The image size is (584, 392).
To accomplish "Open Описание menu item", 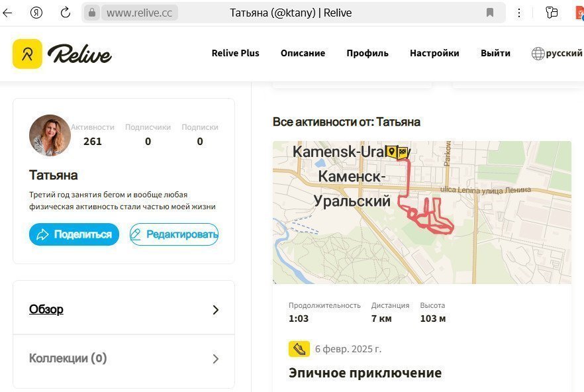I will [303, 53].
